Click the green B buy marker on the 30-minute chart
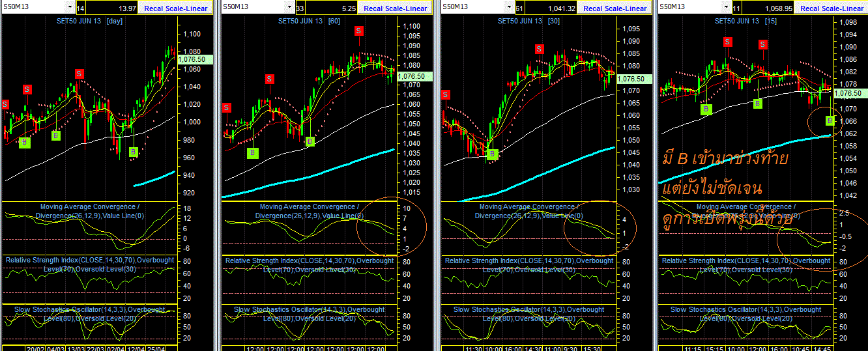Image resolution: width=868 pixels, height=351 pixels. (x=492, y=154)
